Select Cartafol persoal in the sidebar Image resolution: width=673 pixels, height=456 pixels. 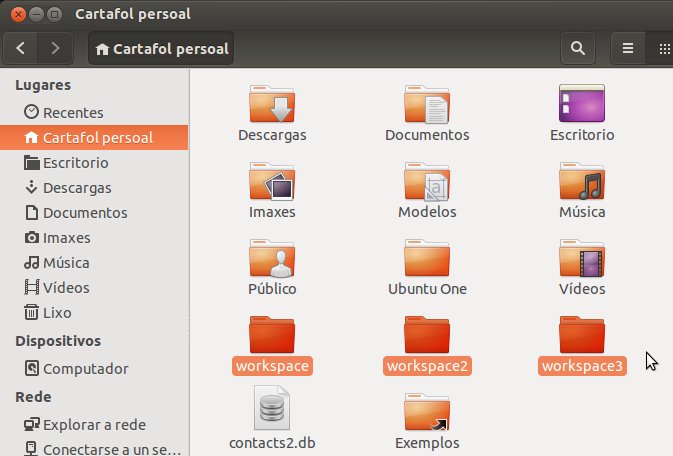[94, 137]
